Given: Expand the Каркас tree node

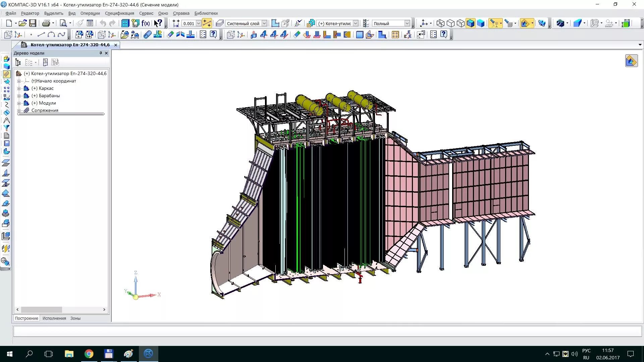Looking at the screenshot, I should pyautogui.click(x=19, y=88).
